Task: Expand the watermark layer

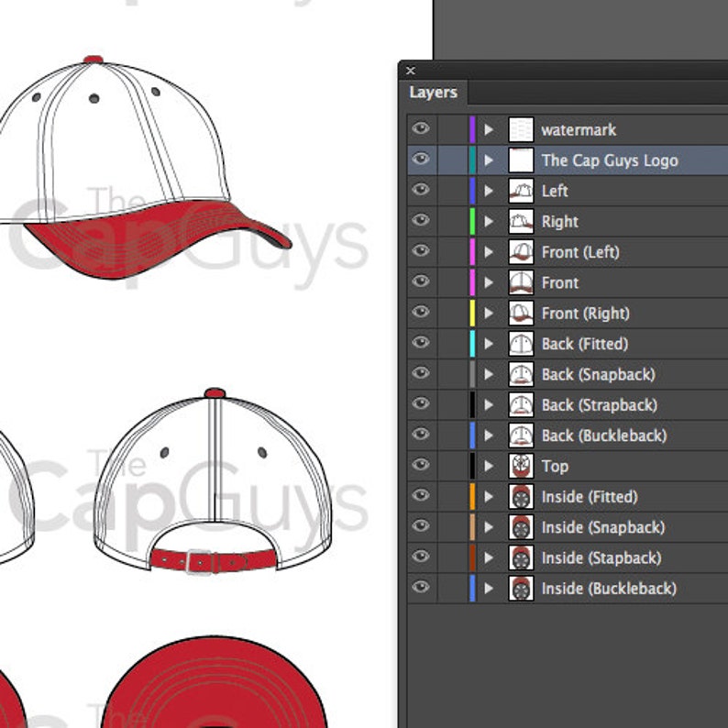Action: pyautogui.click(x=489, y=129)
